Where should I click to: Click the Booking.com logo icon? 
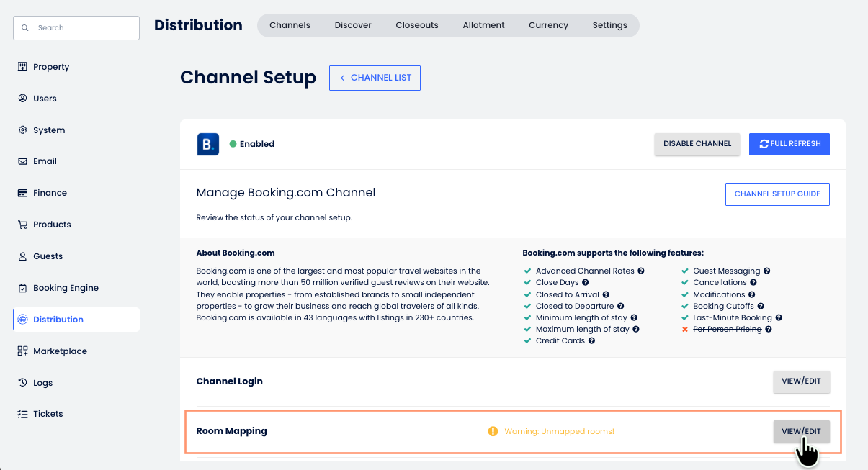click(208, 144)
